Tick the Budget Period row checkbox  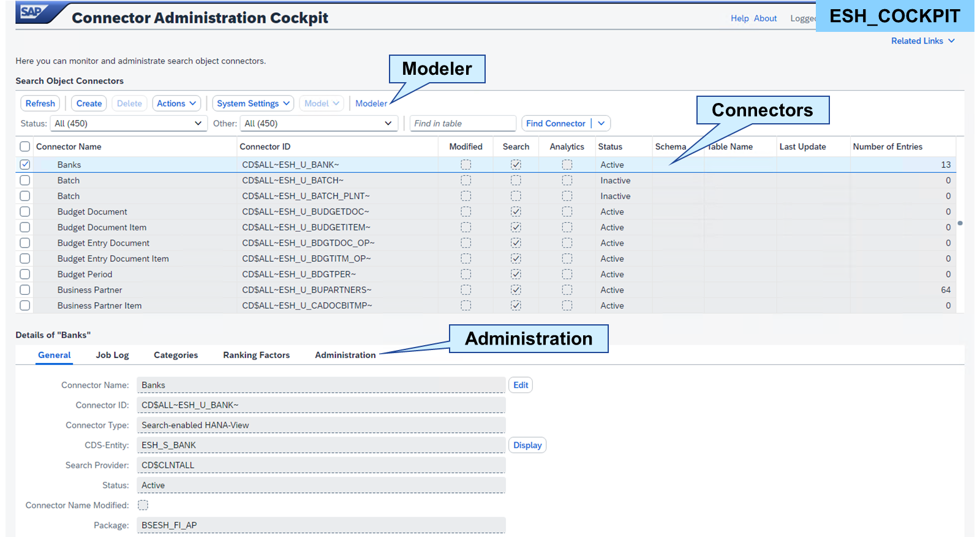coord(24,274)
